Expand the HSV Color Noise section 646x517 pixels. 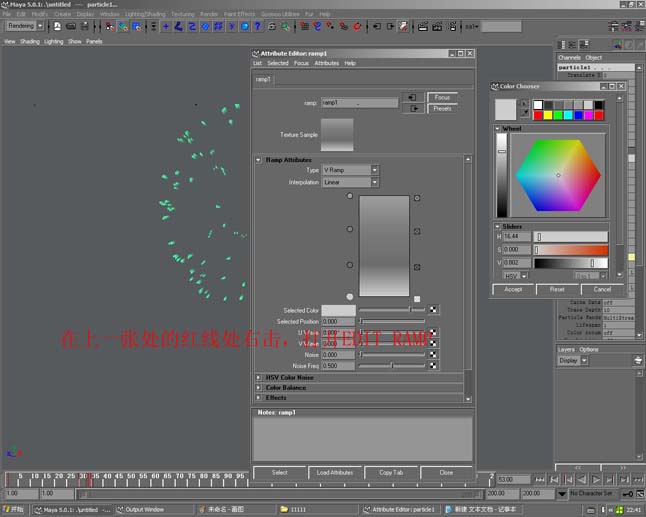click(259, 377)
